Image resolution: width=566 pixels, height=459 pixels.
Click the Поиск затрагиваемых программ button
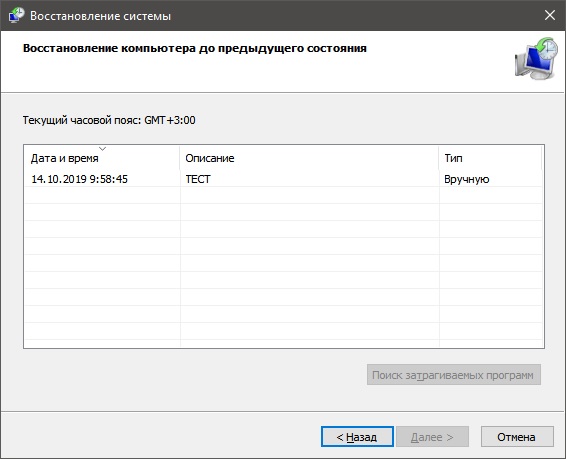click(x=454, y=375)
